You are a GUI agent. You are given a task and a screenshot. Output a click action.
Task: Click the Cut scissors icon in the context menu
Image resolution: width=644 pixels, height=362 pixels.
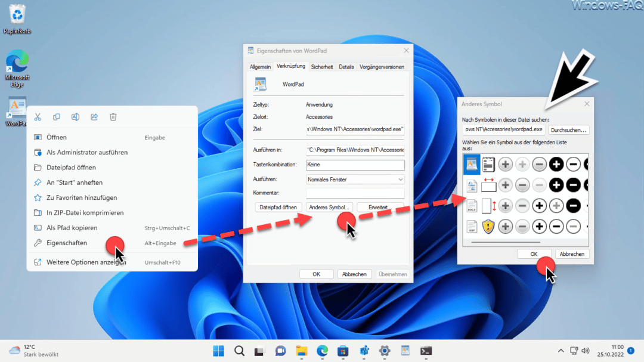(38, 117)
